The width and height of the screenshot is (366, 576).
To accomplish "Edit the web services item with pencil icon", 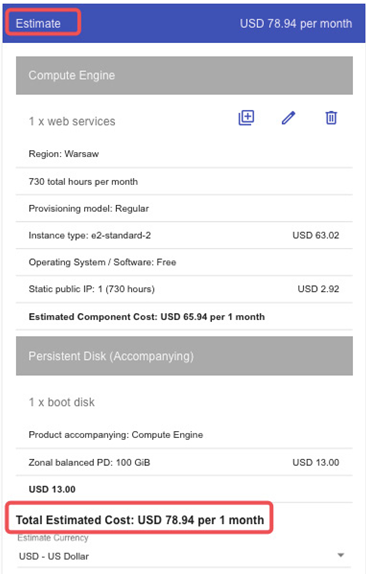I will click(x=288, y=118).
